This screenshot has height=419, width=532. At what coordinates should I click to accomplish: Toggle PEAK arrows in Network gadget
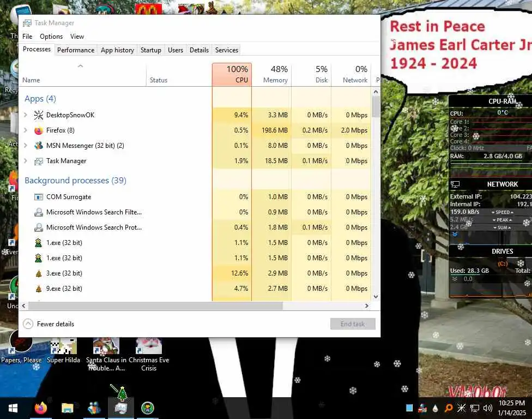coord(502,220)
